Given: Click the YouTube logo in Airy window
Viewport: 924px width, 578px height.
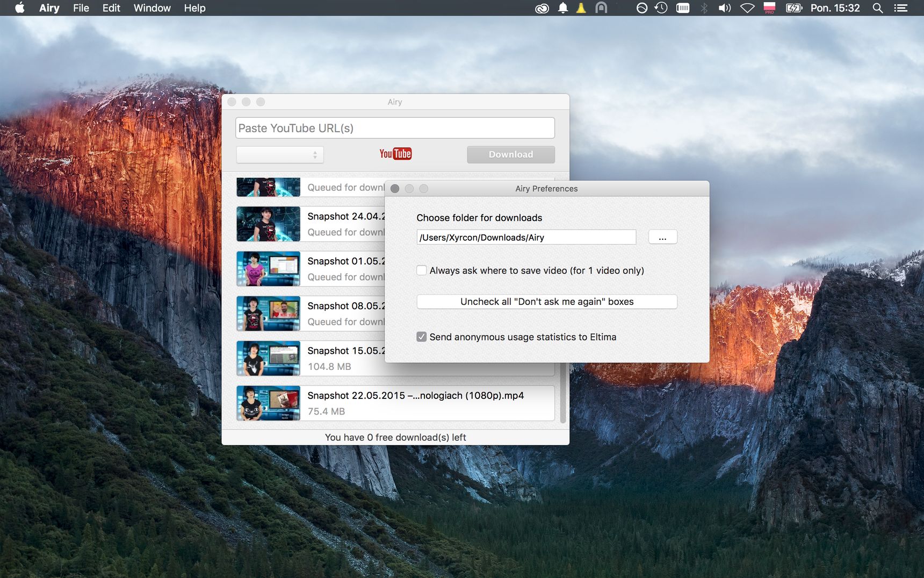Looking at the screenshot, I should tap(395, 154).
